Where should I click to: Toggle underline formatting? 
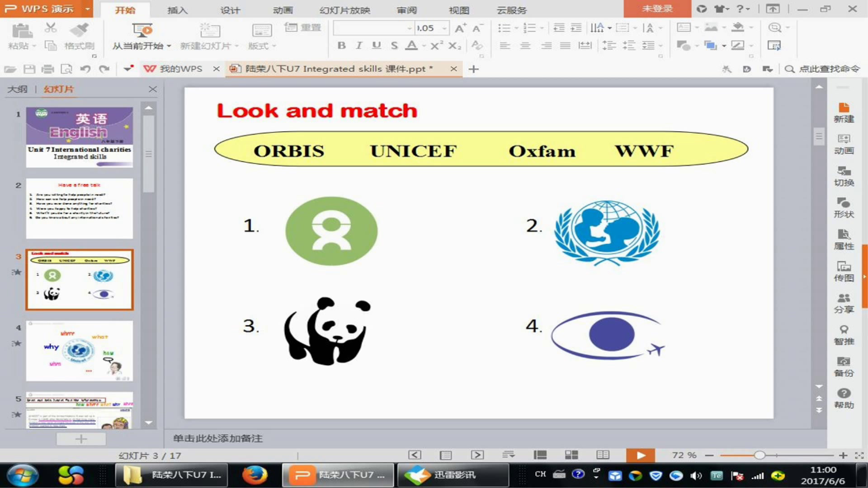tap(376, 45)
